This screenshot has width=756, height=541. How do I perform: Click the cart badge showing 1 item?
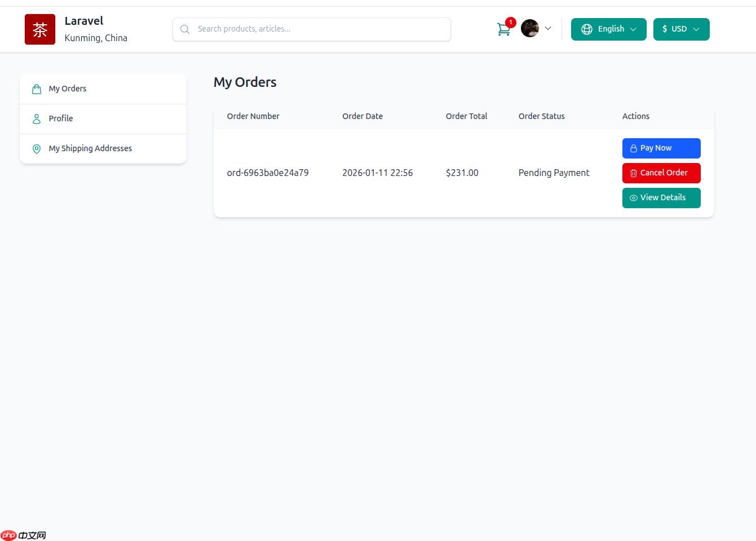coord(510,22)
